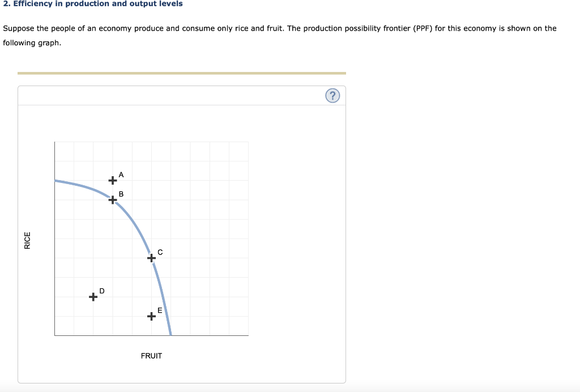The width and height of the screenshot is (580, 392).
Task: Click the letter E label inside the frontier
Action: tap(160, 310)
